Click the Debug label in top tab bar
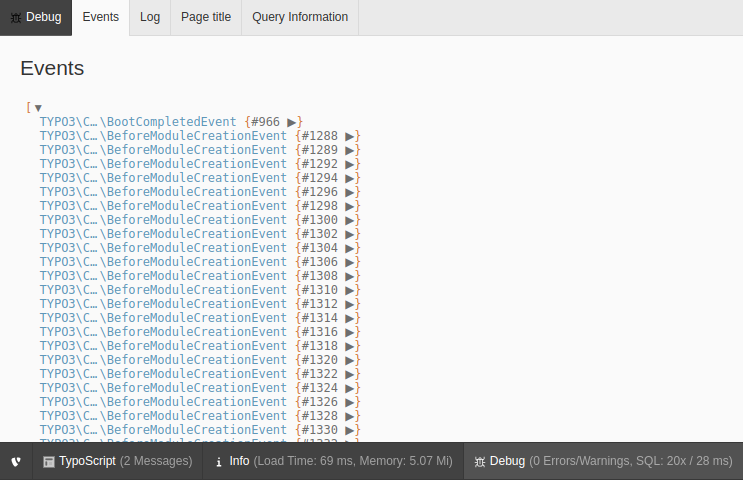 44,17
